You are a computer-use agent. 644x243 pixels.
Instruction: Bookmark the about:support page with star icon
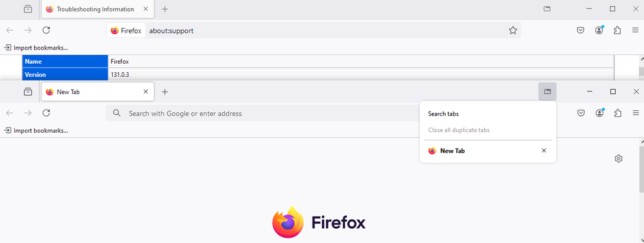[x=512, y=30]
